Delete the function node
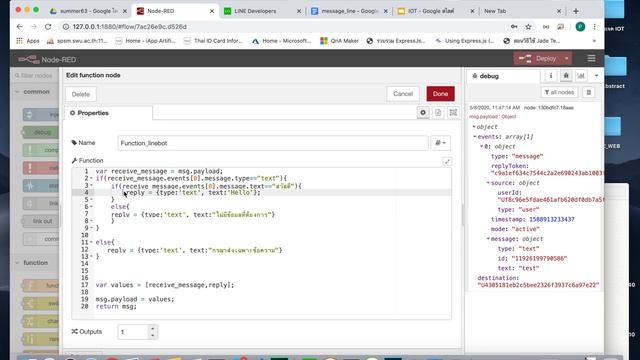Image resolution: width=640 pixels, height=360 pixels. (81, 94)
